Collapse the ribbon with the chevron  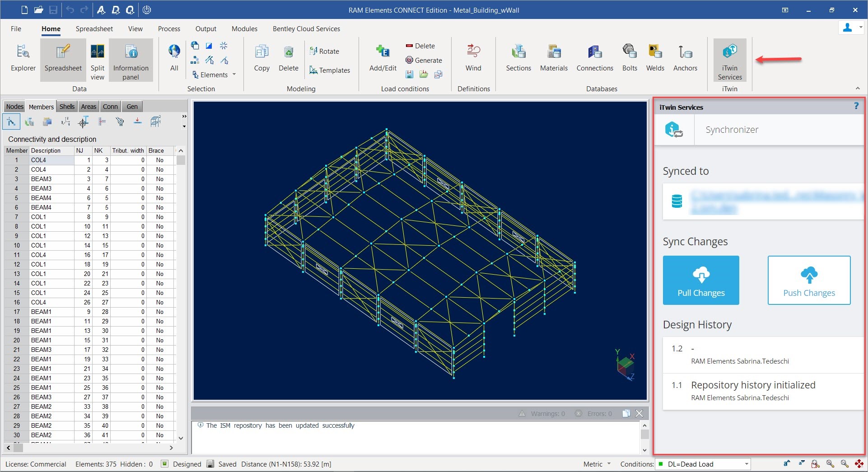pos(858,88)
